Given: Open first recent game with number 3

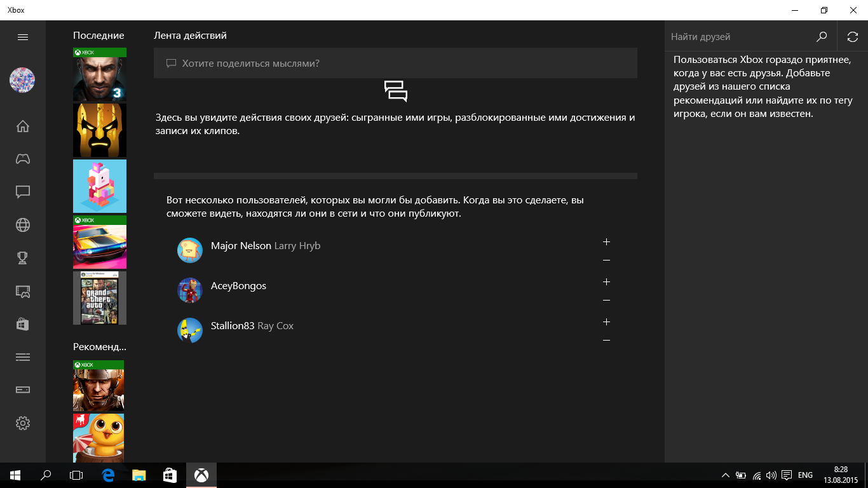Looking at the screenshot, I should click(100, 74).
